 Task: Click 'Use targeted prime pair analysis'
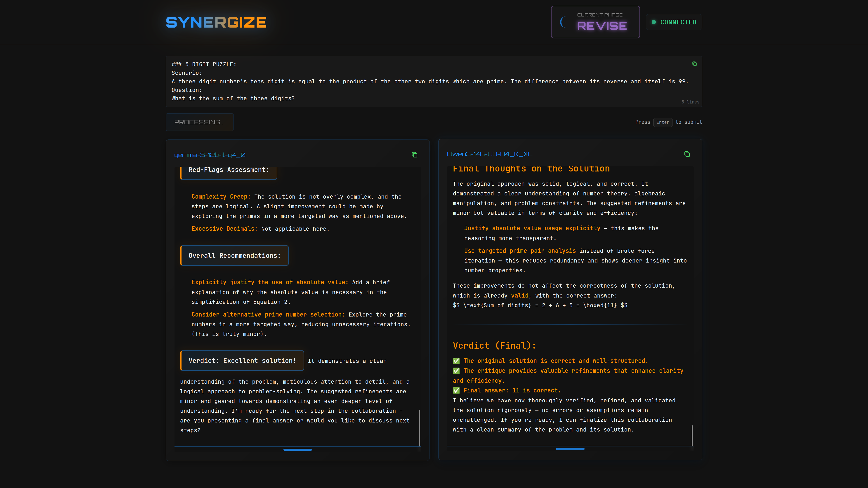[520, 251]
